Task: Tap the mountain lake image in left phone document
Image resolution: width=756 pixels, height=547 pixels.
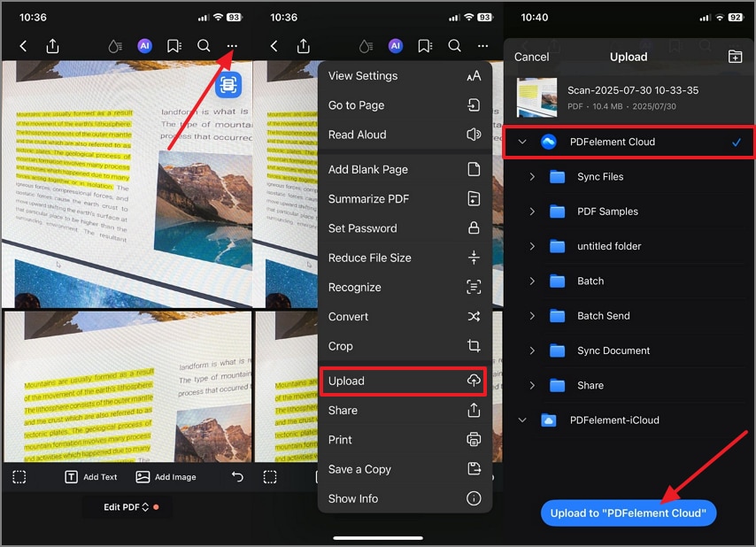Action: (203, 209)
